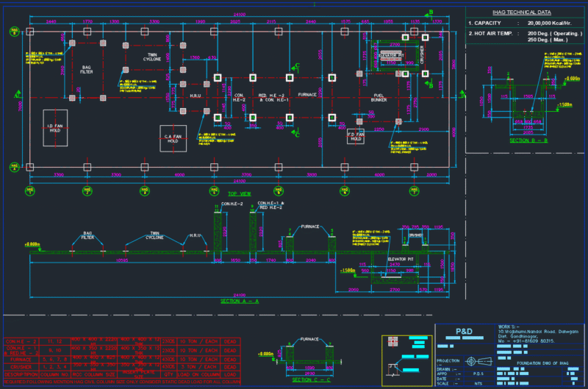588x389 pixels.
Task: Select the C.A. FAN HOLD box
Action: [x=173, y=138]
